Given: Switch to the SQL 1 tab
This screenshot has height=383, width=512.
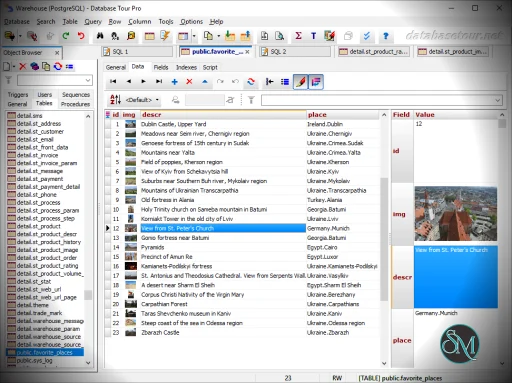Looking at the screenshot, I should pos(137,52).
